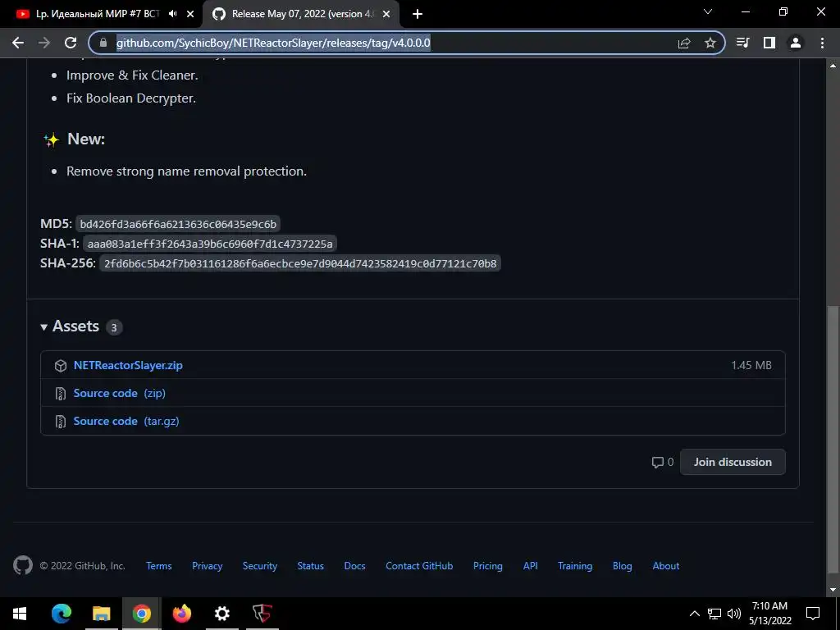The image size is (840, 630).
Task: Open the About footer link
Action: click(666, 566)
